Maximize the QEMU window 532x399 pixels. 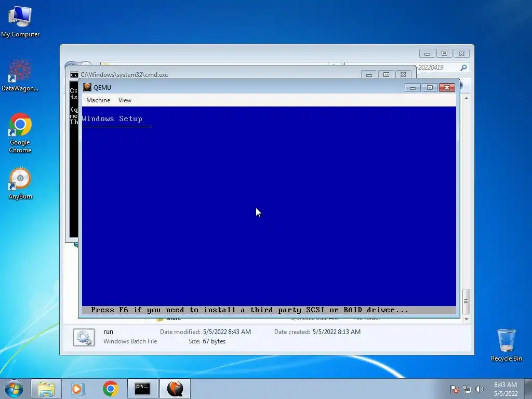pos(430,88)
